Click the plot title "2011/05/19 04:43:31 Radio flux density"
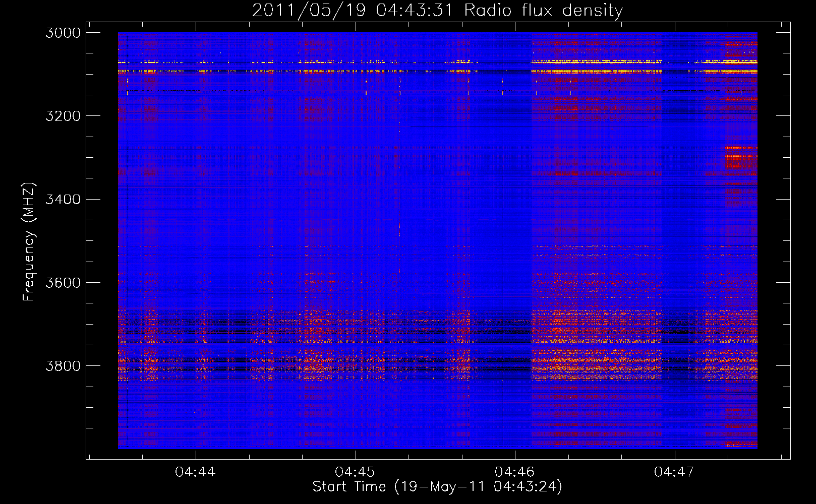The height and width of the screenshot is (504, 816). tap(437, 11)
